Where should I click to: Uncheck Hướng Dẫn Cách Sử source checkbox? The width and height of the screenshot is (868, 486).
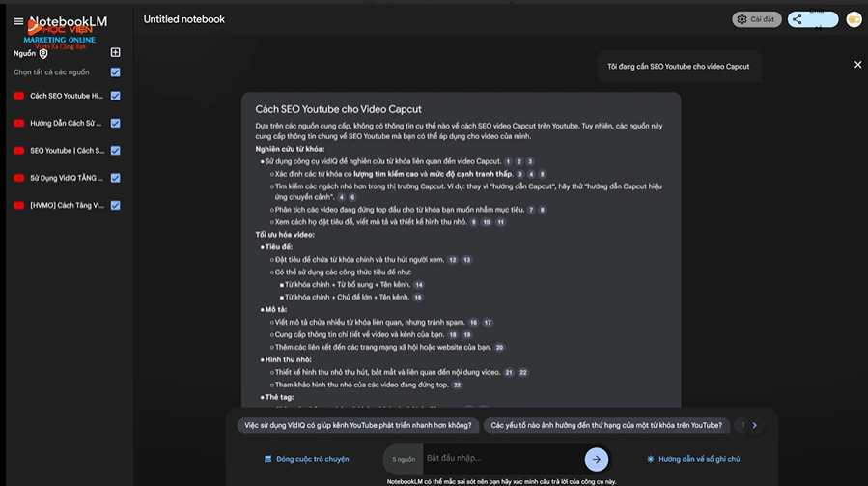[115, 123]
